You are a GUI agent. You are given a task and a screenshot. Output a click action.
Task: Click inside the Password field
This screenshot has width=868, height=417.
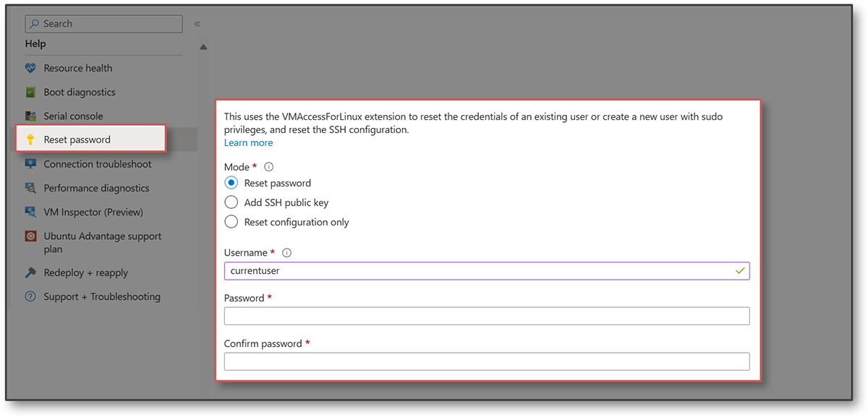(486, 316)
